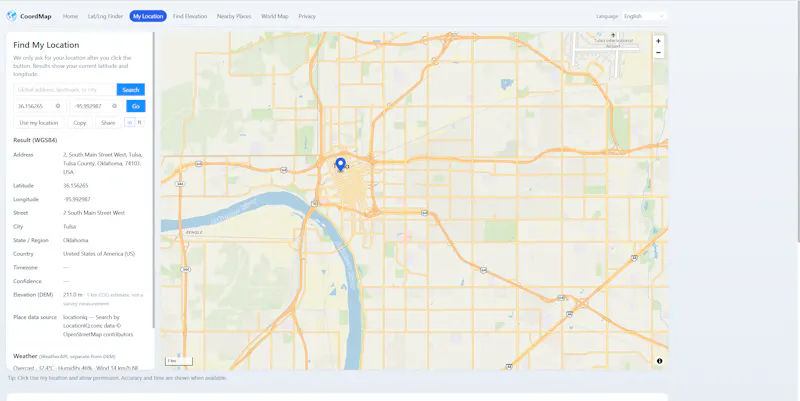The image size is (800, 401).
Task: Zoom in the map with plus button
Action: click(658, 41)
